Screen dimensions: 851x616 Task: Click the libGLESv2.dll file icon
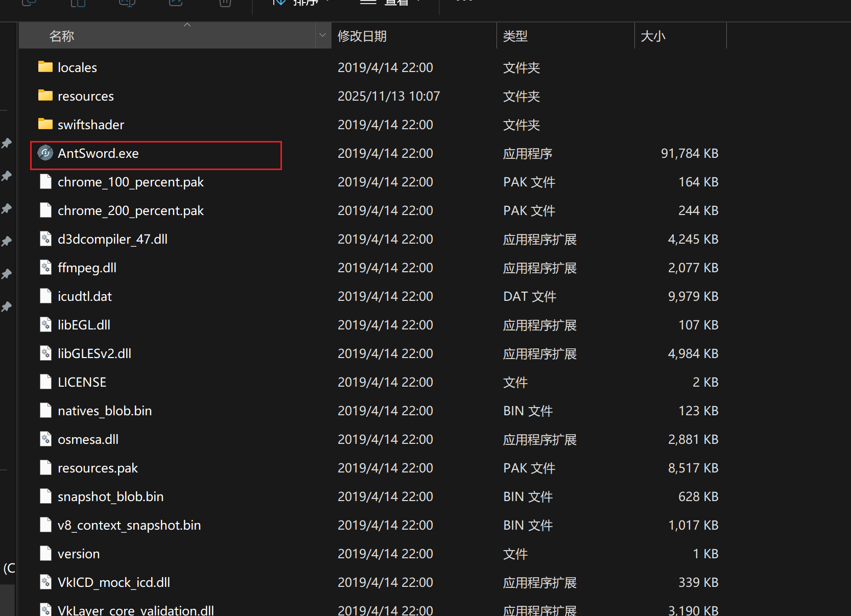(45, 353)
